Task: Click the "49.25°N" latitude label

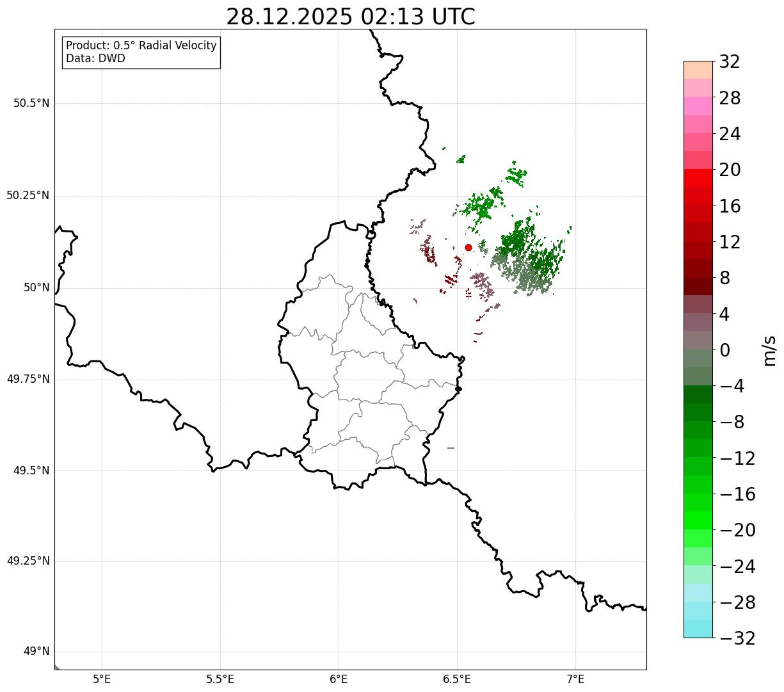Action: pos(28,561)
